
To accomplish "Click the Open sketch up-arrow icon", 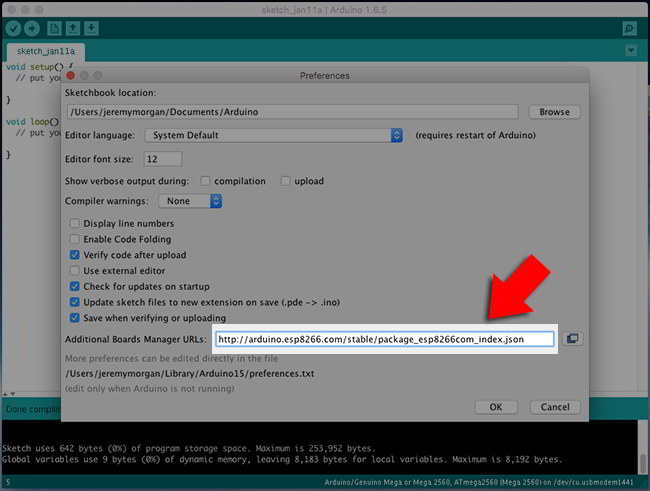I will [73, 29].
